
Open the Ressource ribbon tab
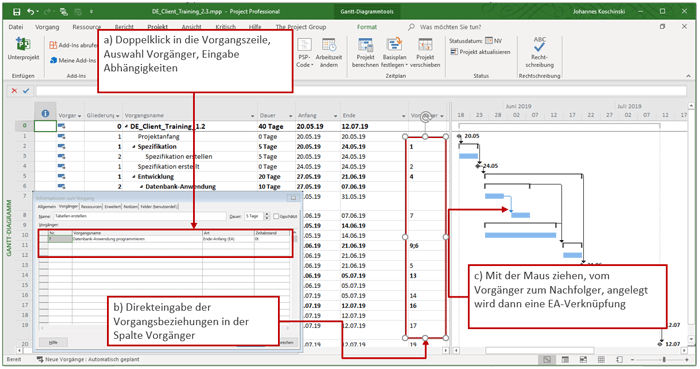(87, 27)
